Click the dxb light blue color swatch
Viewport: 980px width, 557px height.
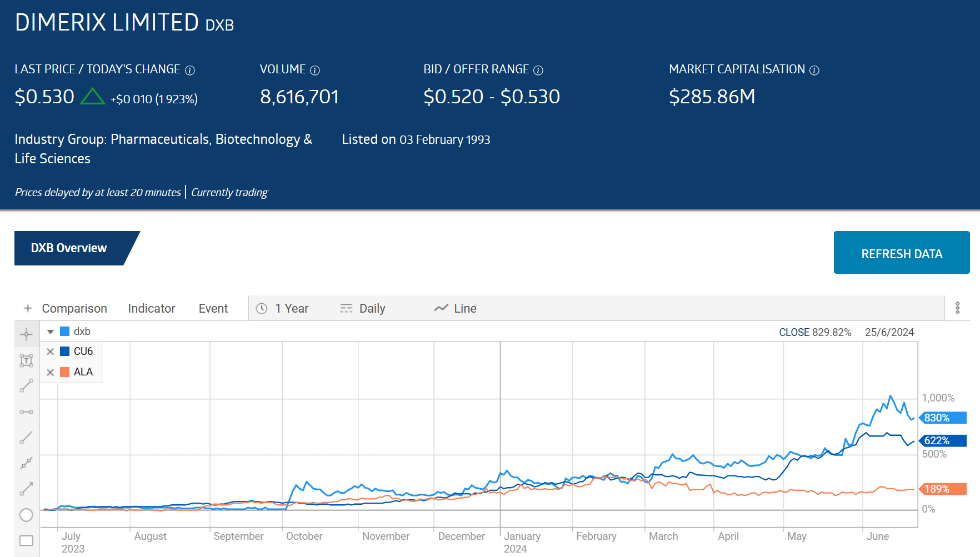pos(65,332)
